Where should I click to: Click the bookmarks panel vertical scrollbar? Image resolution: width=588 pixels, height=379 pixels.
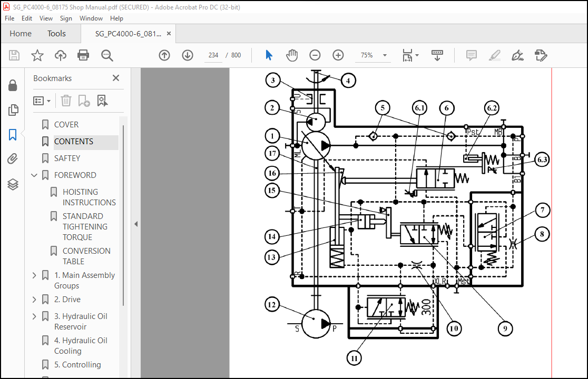point(123,215)
